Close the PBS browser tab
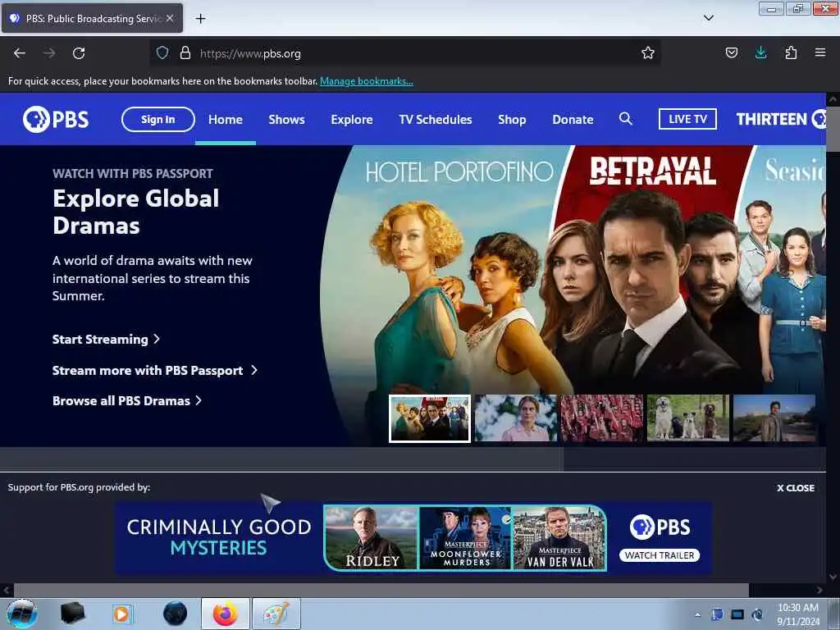Viewport: 840px width, 630px height. [169, 18]
